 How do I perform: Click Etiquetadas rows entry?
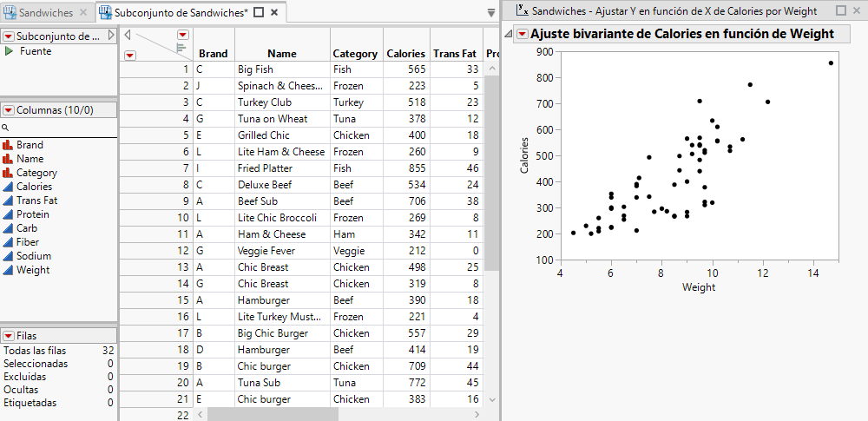click(x=58, y=403)
